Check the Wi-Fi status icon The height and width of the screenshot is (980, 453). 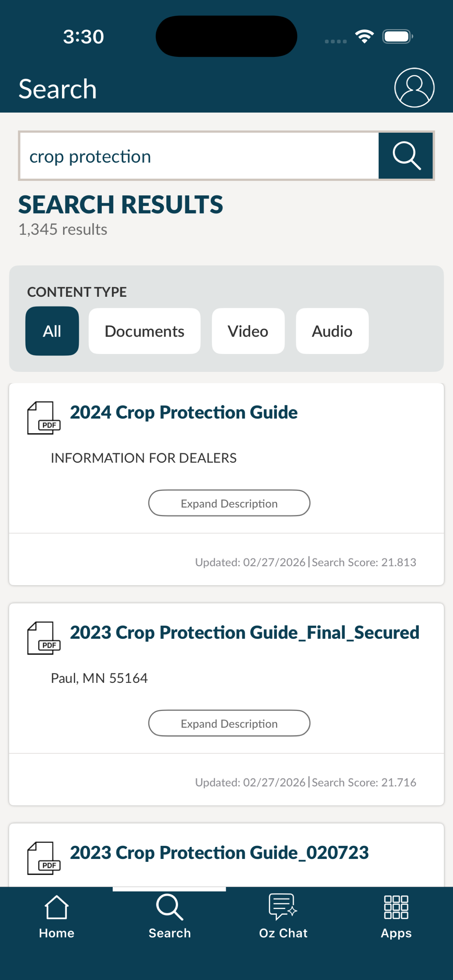pyautogui.click(x=364, y=36)
